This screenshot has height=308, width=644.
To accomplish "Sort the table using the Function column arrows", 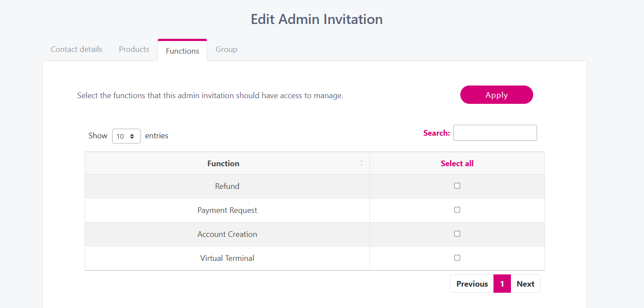I will click(x=361, y=163).
